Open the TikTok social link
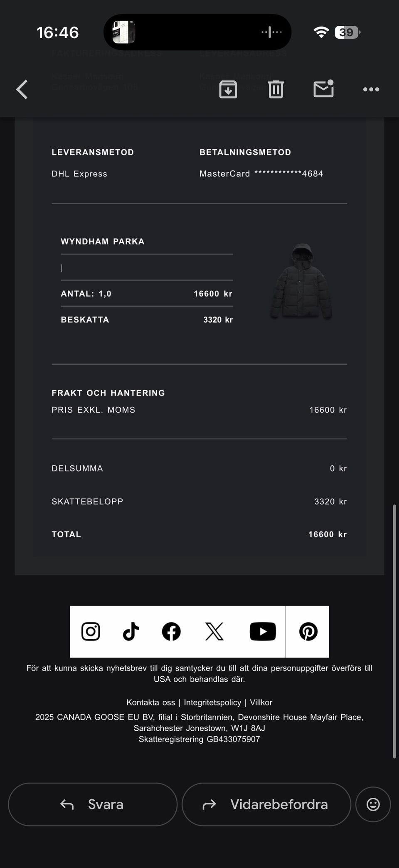This screenshot has width=399, height=868. (131, 631)
